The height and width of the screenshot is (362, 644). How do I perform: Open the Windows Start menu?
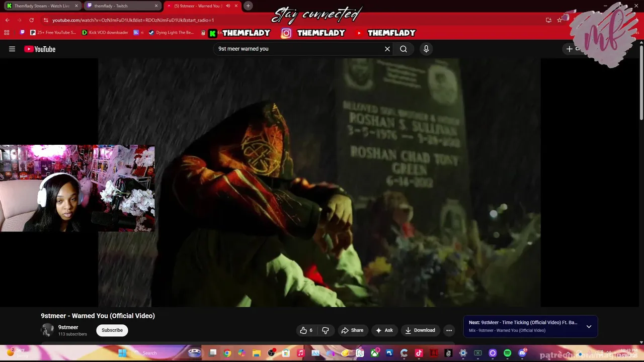122,353
